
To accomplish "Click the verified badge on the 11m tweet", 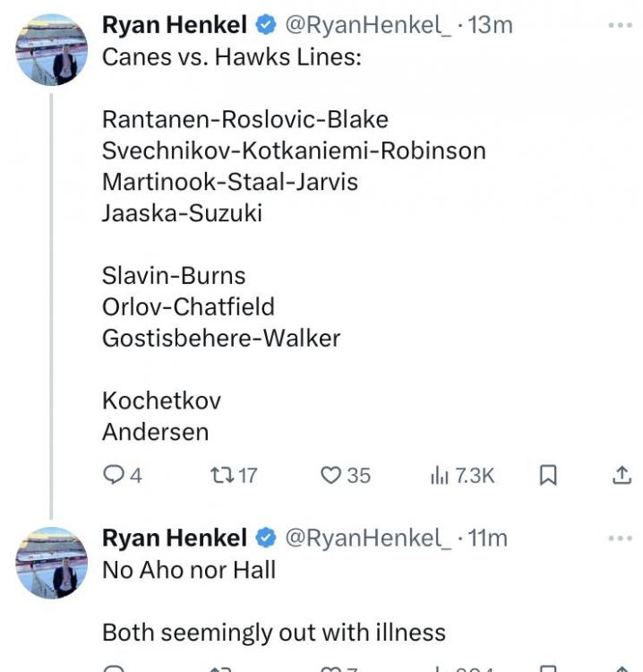I will coord(266,538).
